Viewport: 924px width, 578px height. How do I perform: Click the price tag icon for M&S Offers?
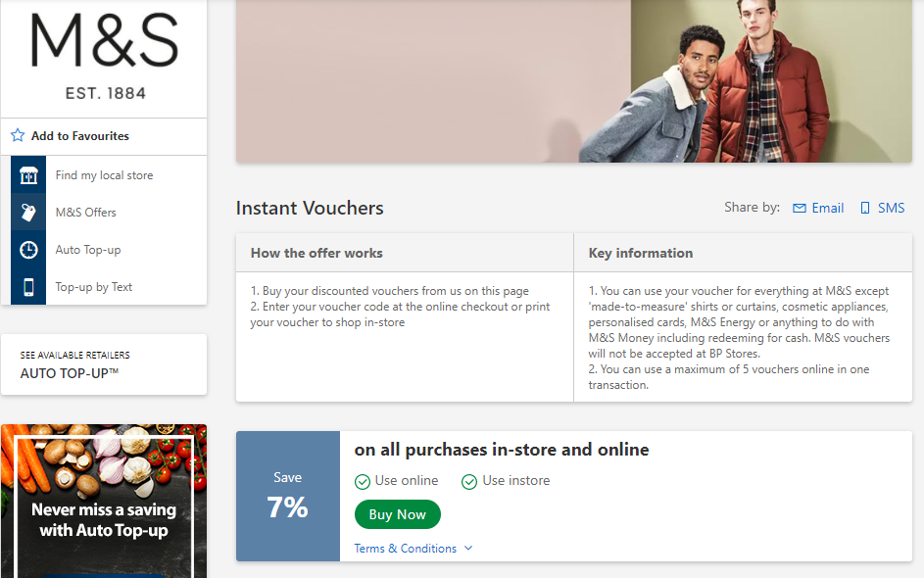(x=28, y=213)
